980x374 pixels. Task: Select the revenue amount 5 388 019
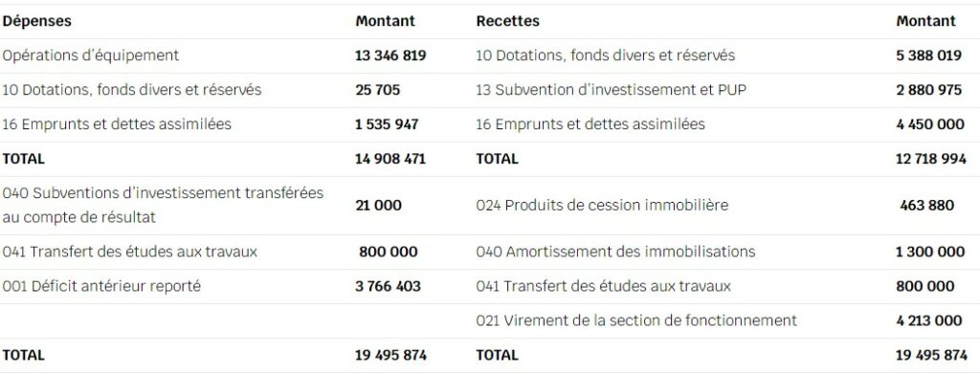click(928, 55)
